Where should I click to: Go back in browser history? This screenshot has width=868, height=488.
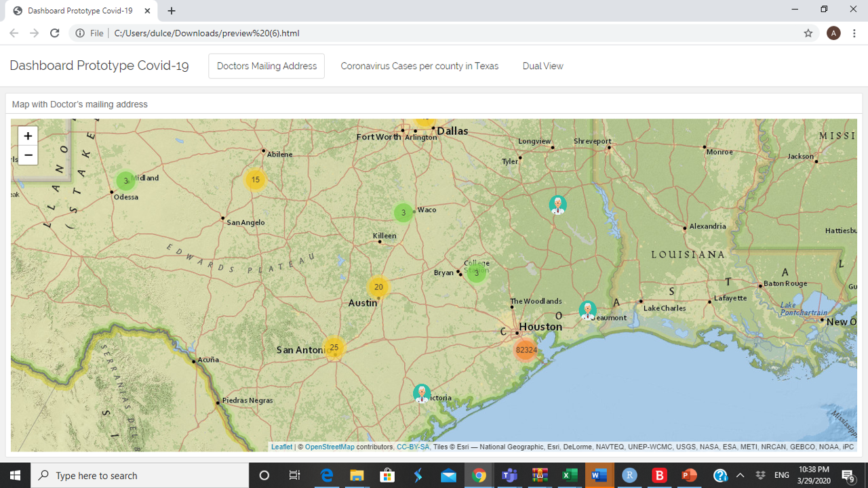(x=14, y=33)
